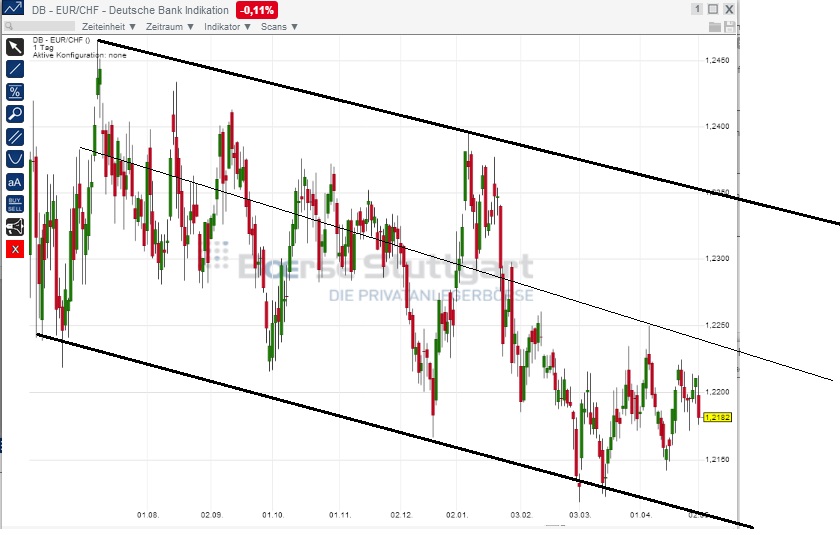Activate the magnifier zoom tool
This screenshot has width=840, height=535.
pyautogui.click(x=15, y=114)
